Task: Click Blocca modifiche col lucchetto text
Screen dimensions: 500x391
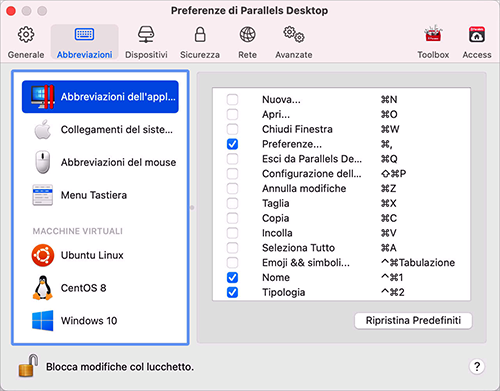Action: [120, 367]
